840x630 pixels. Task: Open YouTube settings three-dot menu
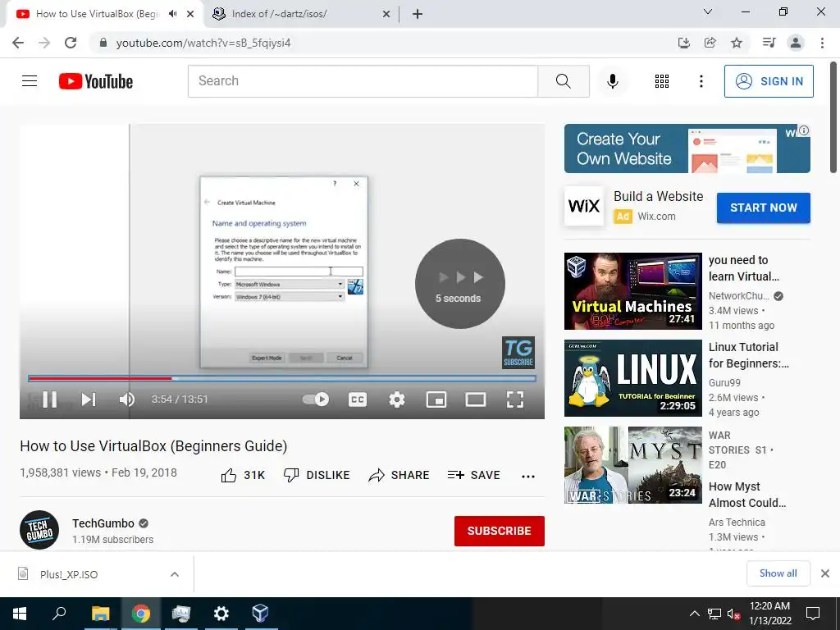tap(701, 81)
